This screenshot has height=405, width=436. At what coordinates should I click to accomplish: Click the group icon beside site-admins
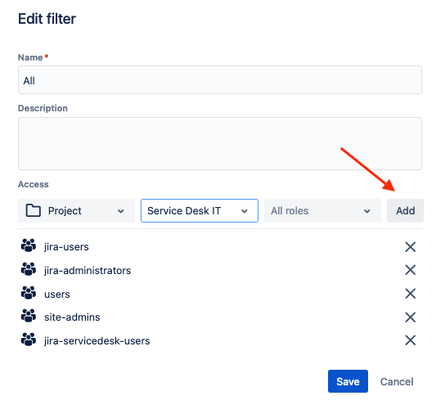point(28,316)
